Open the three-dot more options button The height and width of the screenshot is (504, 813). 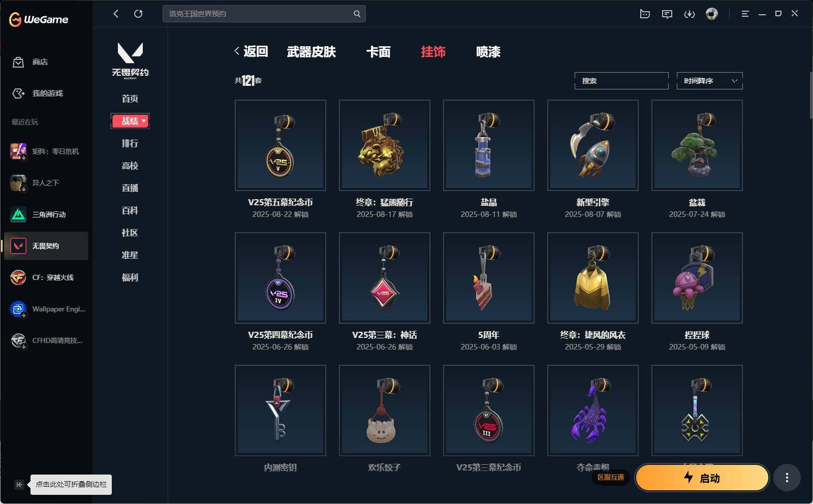[x=787, y=478]
